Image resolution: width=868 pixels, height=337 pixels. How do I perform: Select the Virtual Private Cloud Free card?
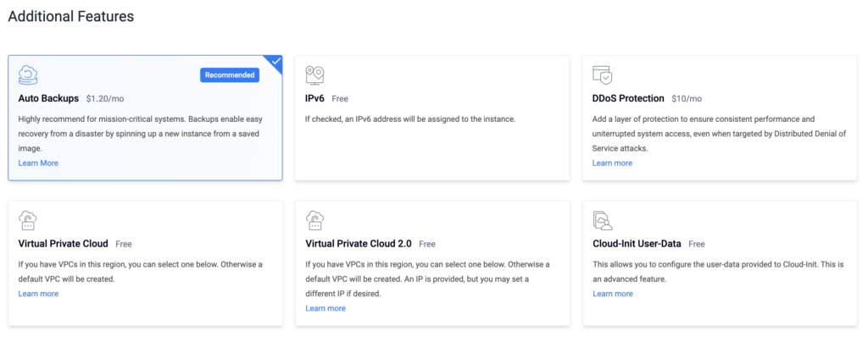pos(145,262)
